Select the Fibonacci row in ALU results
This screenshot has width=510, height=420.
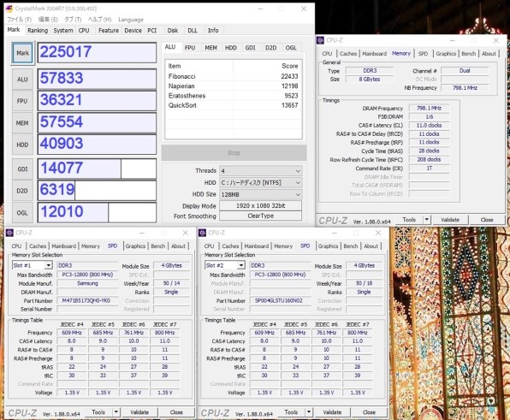234,76
